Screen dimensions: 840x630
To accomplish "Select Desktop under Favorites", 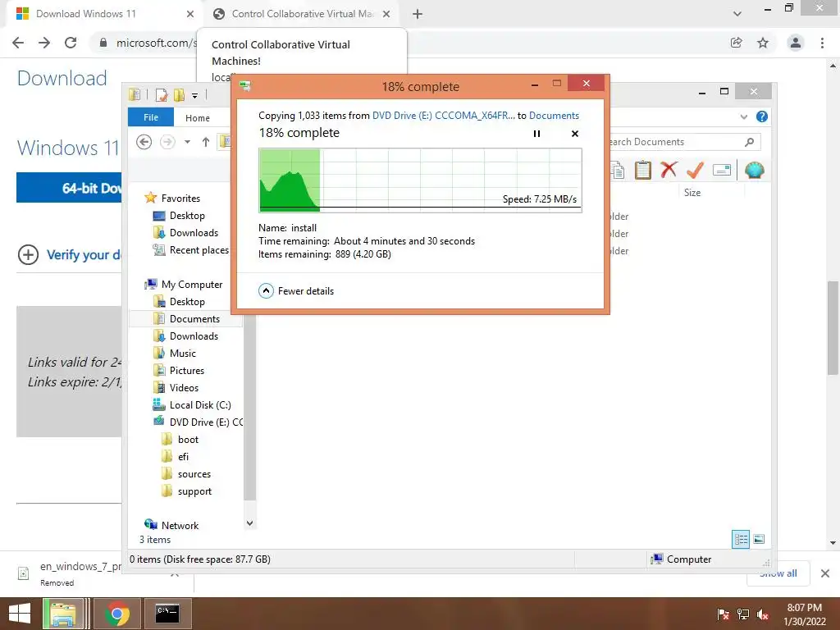I will point(187,216).
